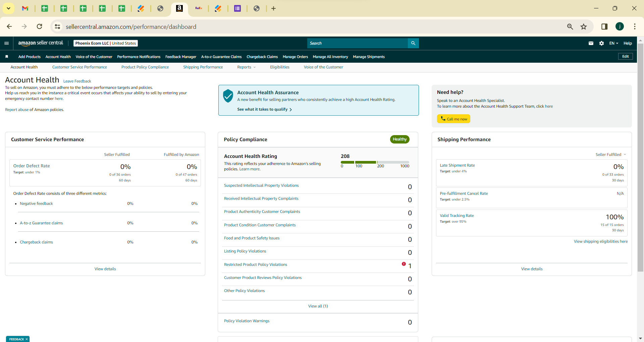The image size is (644, 342).
Task: Close the FEEDBACK widget with X
Action: click(26, 339)
